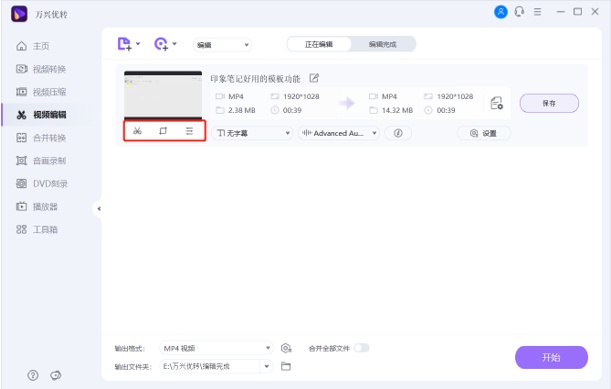
Task: Open the 无字幕 subtitle dropdown
Action: (252, 133)
